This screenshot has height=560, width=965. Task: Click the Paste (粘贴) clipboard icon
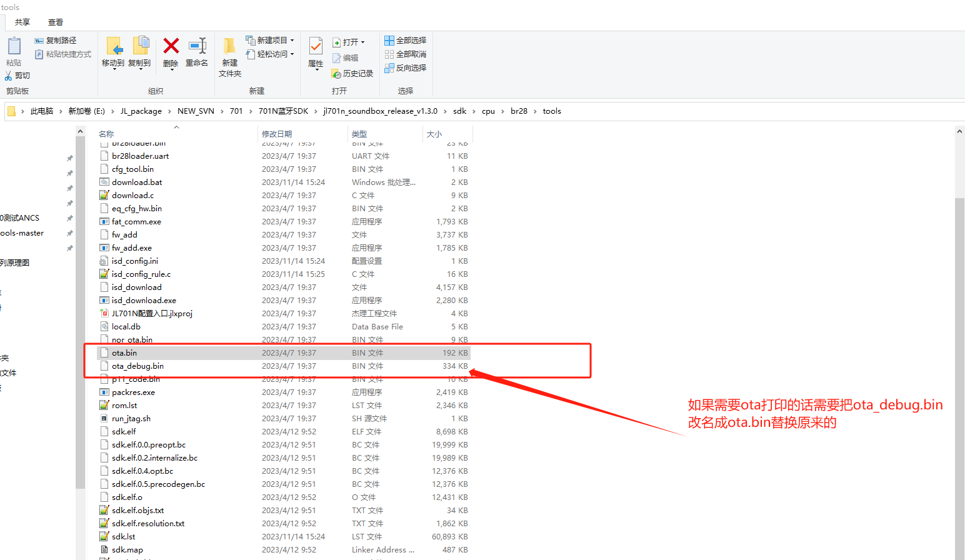[14, 46]
